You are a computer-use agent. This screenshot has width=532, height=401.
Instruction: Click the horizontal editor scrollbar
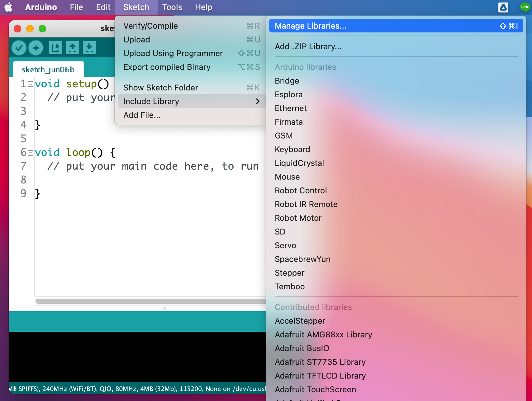point(151,301)
